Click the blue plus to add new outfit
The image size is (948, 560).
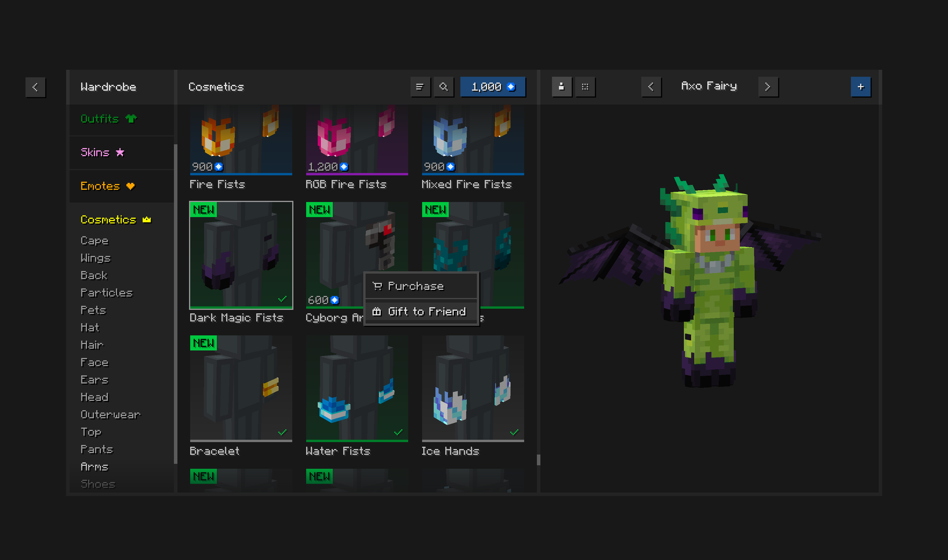point(861,86)
